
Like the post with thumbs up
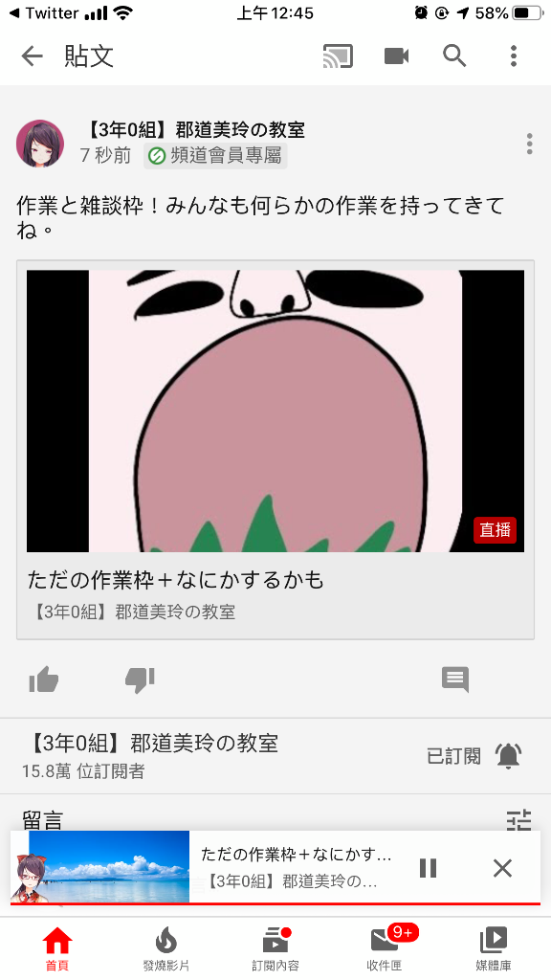tap(44, 679)
